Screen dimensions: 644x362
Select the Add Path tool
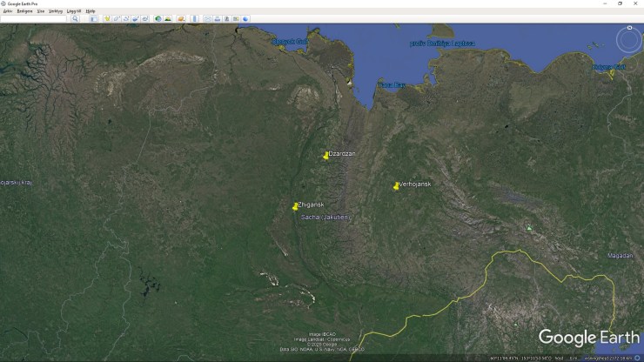126,18
